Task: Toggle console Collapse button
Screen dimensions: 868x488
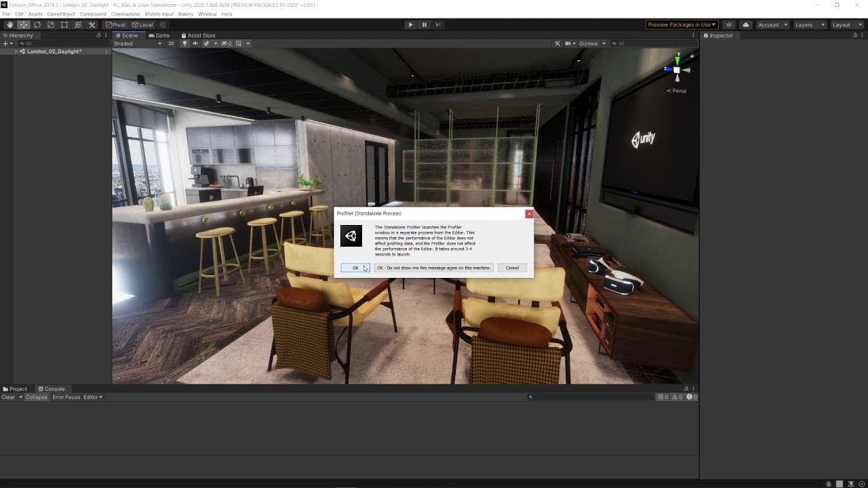Action: (x=37, y=397)
